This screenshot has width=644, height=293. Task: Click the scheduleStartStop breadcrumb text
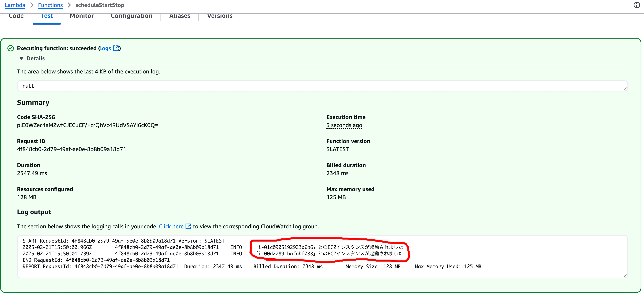[x=100, y=5]
